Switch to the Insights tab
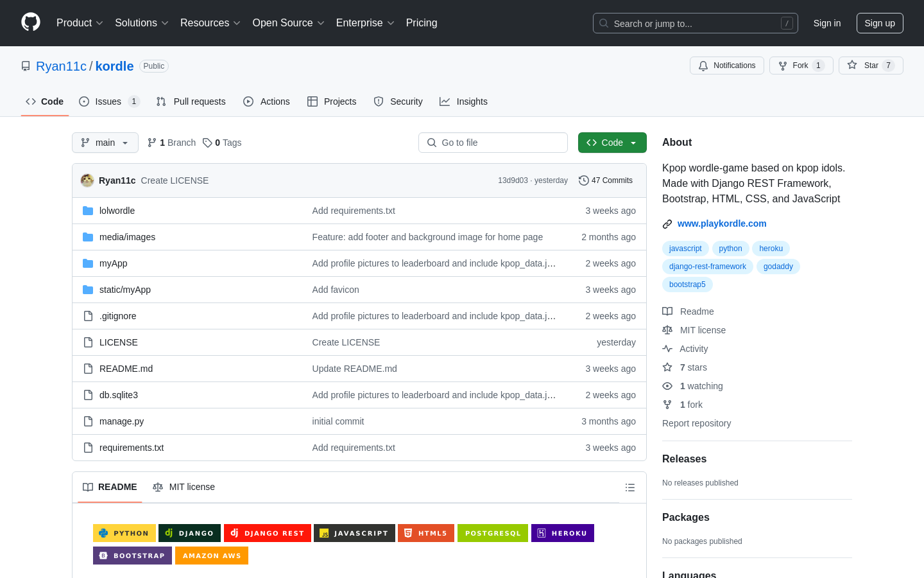Image resolution: width=924 pixels, height=578 pixels. [x=464, y=101]
